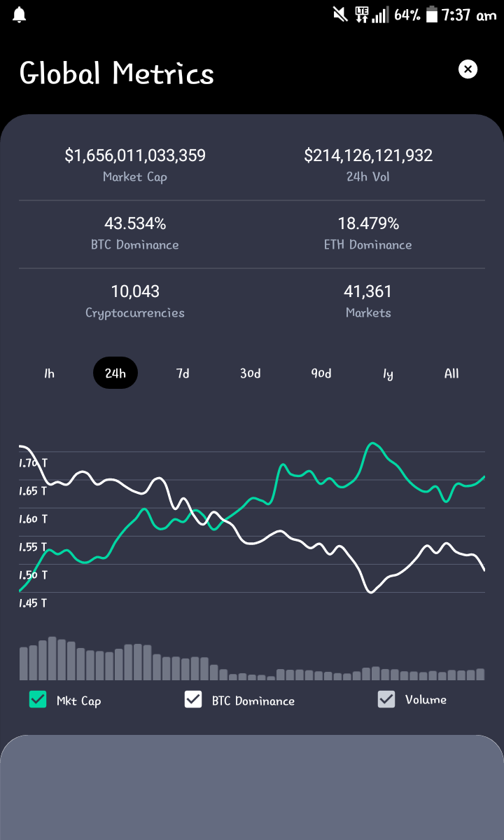Show All time chart range

point(451,373)
